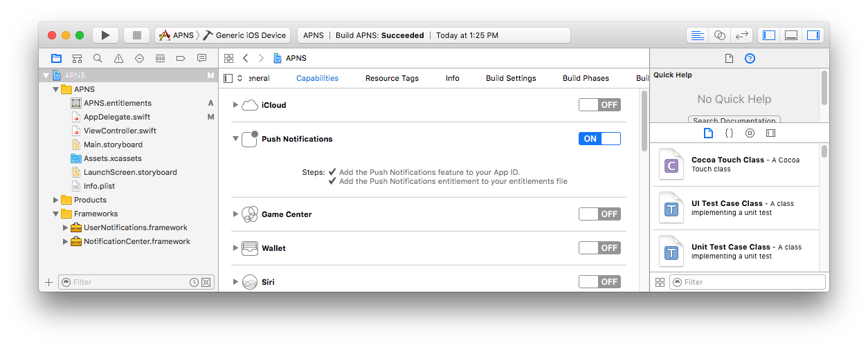Stop the running task button
This screenshot has height=347, width=868.
(x=136, y=35)
